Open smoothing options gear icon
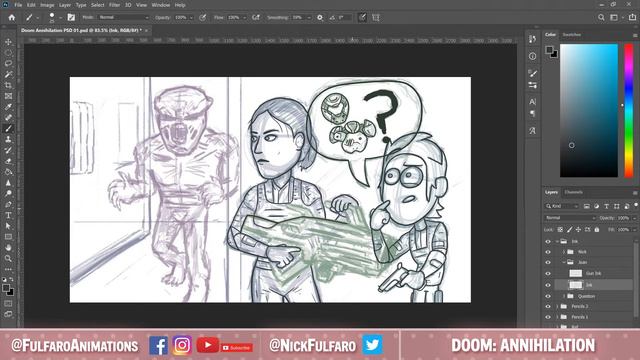640x360 pixels. coord(320,18)
